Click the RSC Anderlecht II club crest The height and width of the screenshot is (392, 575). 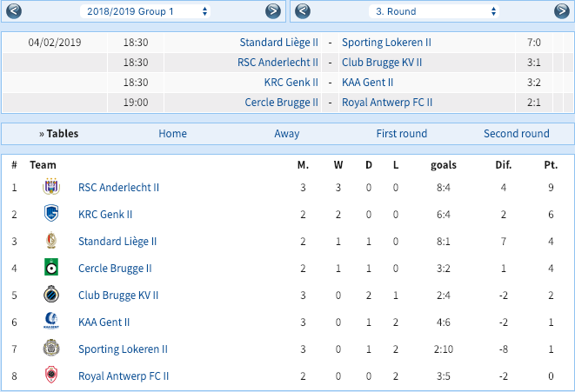coord(51,187)
